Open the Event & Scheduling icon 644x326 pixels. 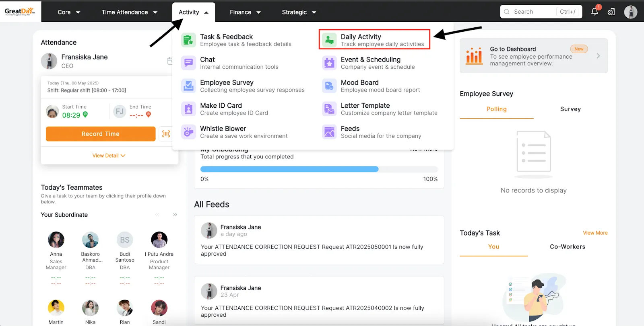click(x=329, y=63)
